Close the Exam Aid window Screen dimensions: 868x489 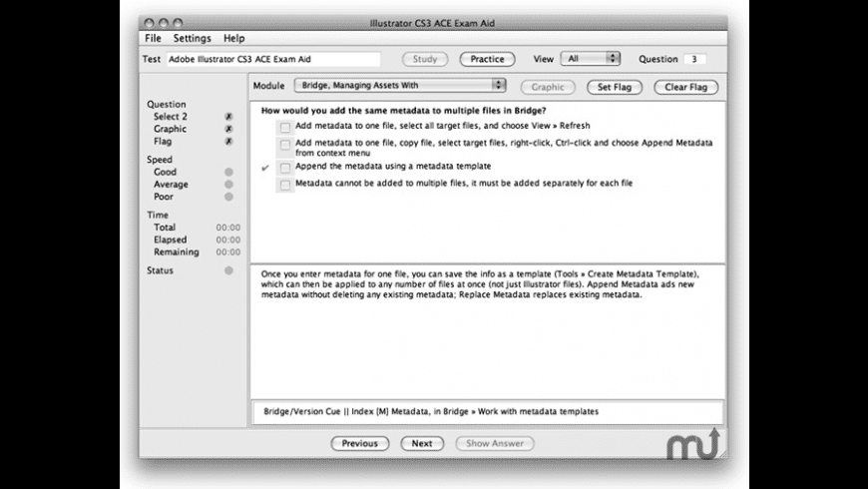(x=149, y=23)
